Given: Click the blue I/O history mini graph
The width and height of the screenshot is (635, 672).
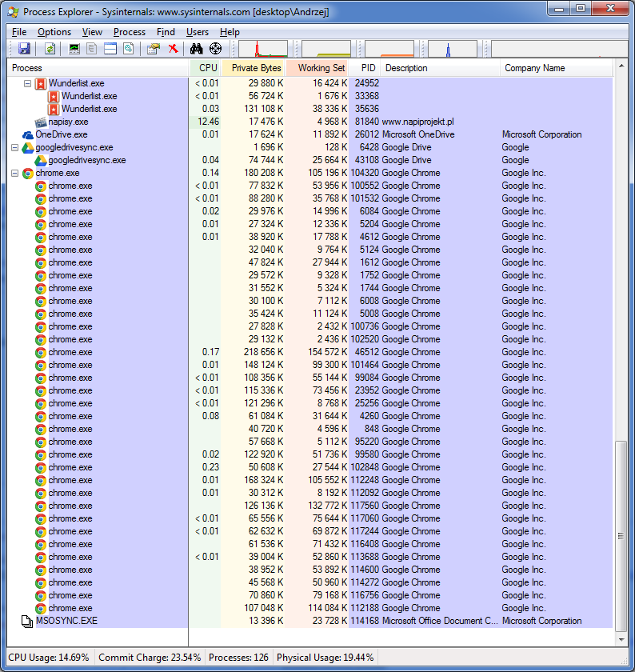Looking at the screenshot, I should click(x=453, y=49).
